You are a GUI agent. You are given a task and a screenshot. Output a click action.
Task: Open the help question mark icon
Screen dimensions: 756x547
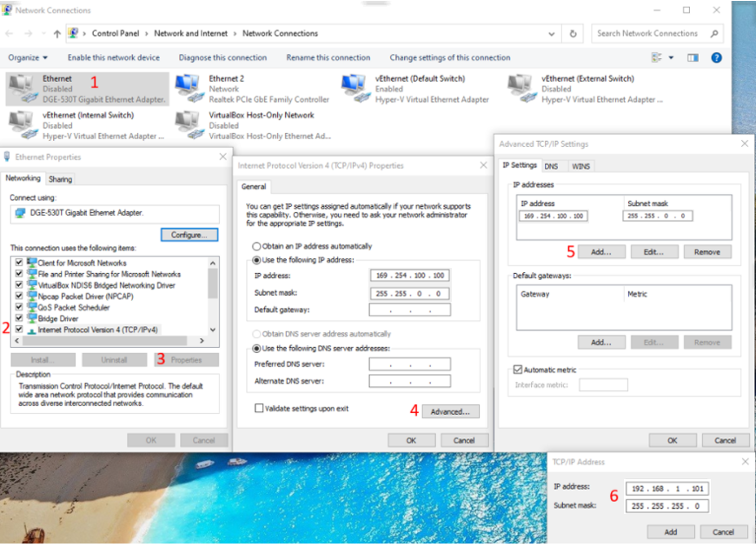click(717, 58)
